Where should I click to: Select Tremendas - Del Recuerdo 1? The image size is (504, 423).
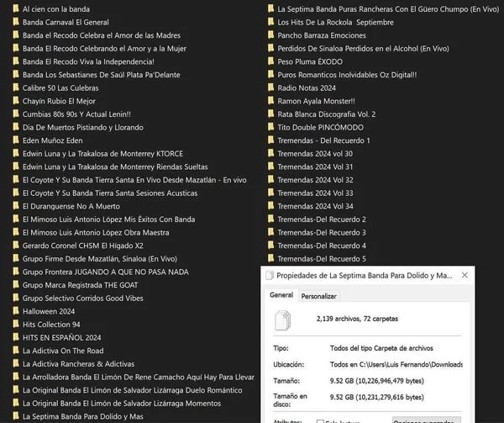coord(323,140)
